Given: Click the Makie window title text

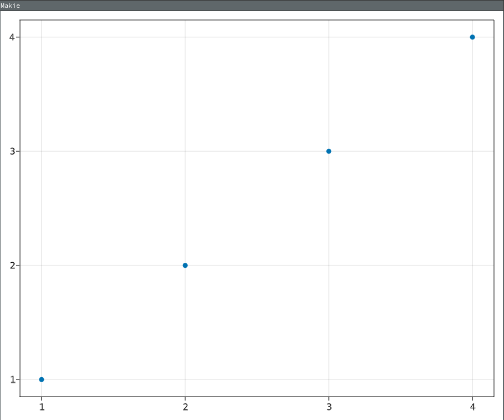Looking at the screenshot, I should click(11, 6).
